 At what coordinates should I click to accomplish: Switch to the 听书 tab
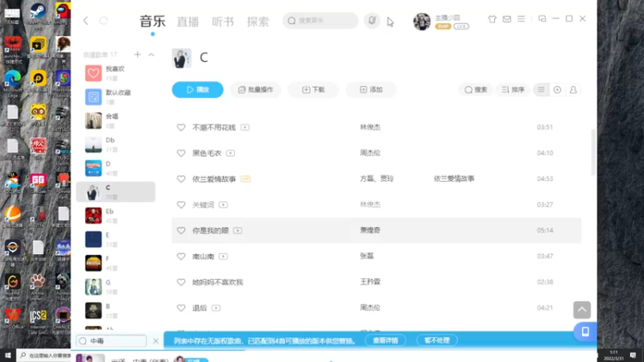223,22
